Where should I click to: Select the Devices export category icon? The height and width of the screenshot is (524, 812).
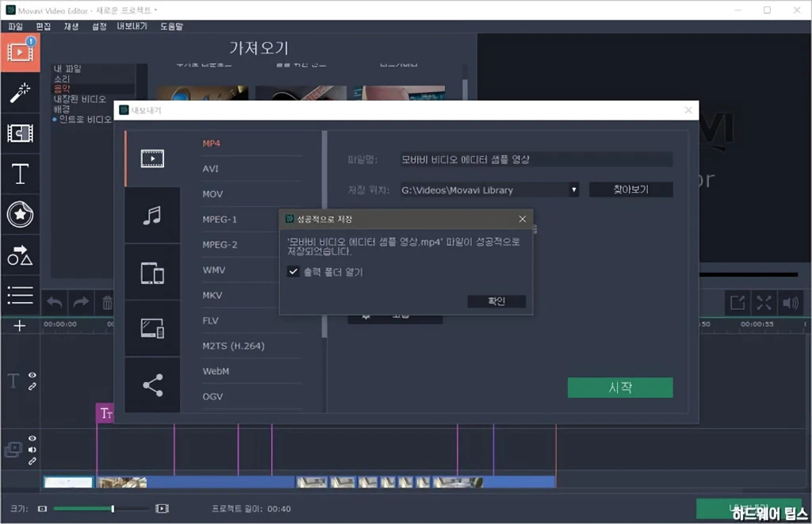click(x=152, y=273)
